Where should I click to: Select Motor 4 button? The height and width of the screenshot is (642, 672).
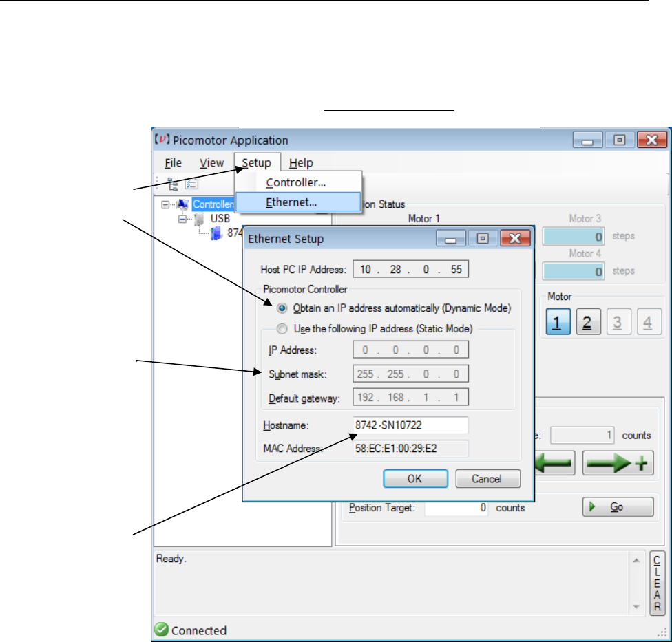(649, 321)
